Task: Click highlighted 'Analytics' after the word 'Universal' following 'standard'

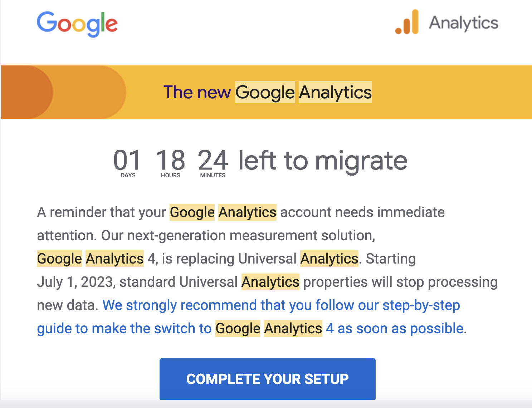Action: pyautogui.click(x=270, y=282)
